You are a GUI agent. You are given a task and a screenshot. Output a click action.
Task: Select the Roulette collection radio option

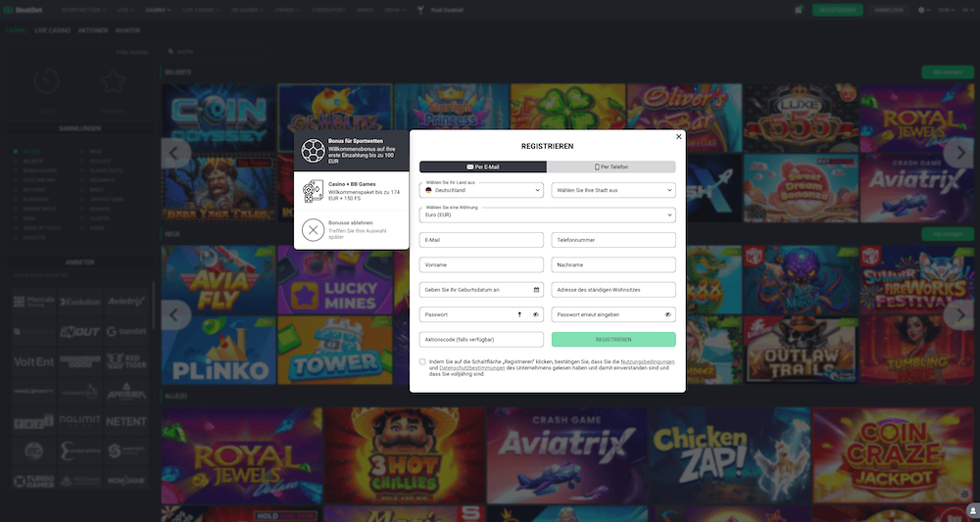tap(16, 237)
